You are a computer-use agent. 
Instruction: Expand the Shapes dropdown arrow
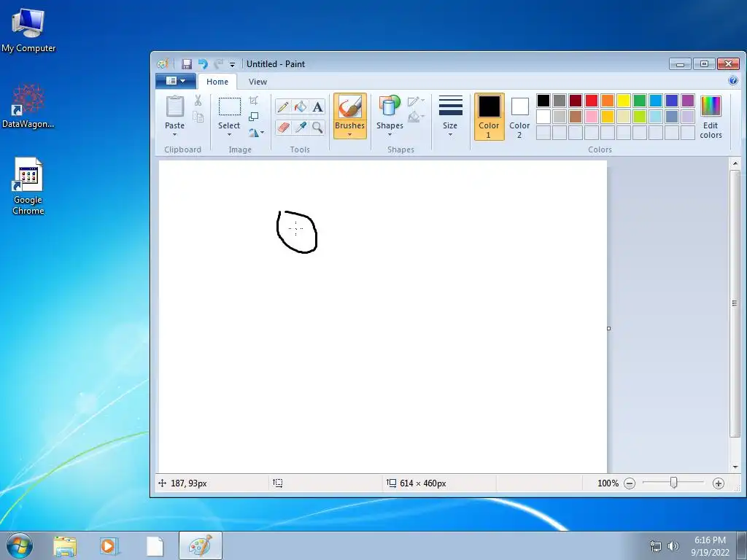click(390, 135)
